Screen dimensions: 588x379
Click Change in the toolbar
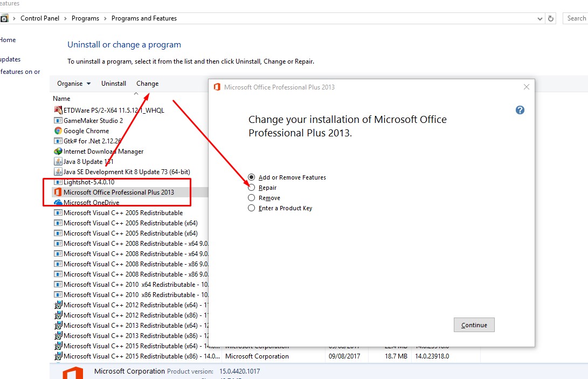tap(147, 84)
